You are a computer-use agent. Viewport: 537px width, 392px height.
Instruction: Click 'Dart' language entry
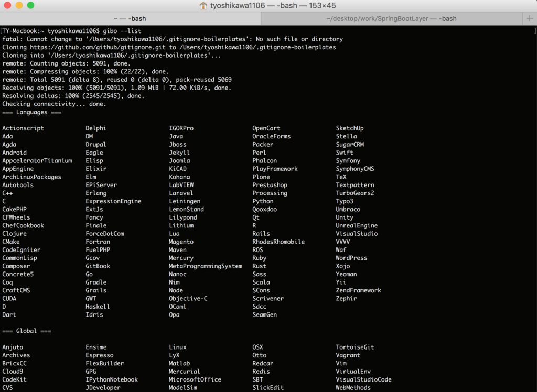pos(9,314)
